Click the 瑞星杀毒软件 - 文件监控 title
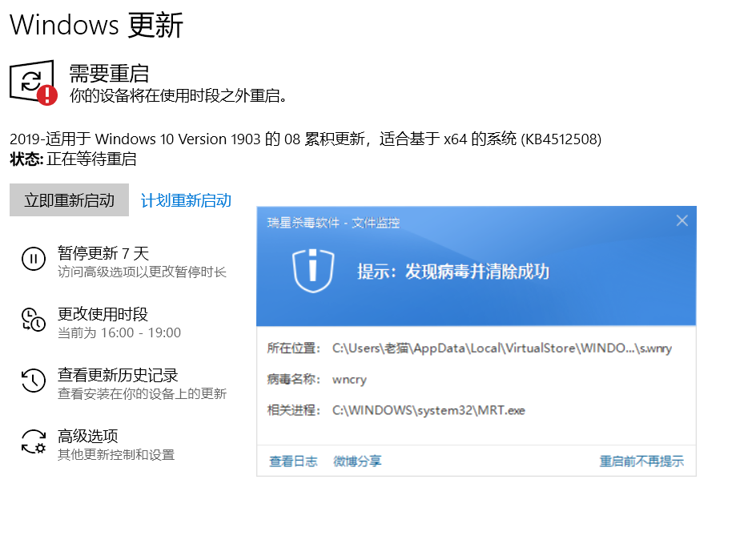Screen dimensions: 756x548 tap(333, 223)
